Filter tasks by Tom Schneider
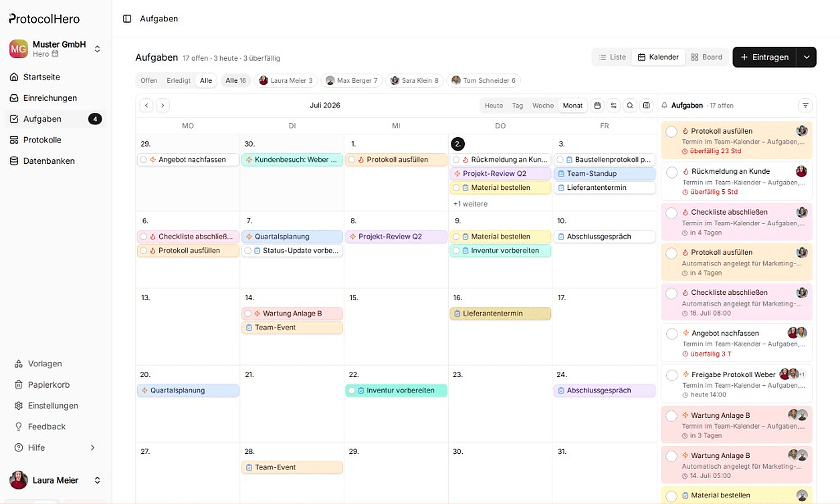The height and width of the screenshot is (504, 840). pos(484,80)
